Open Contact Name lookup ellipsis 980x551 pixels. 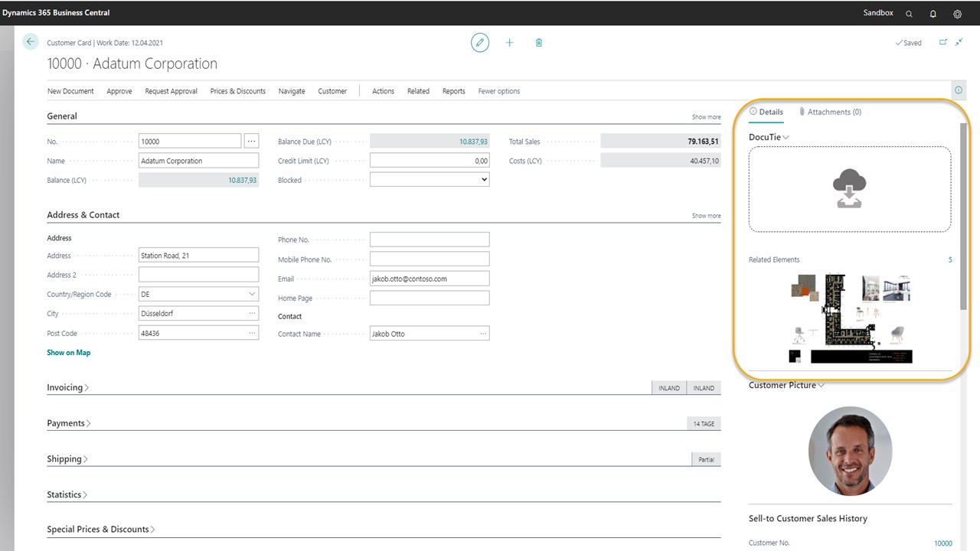(483, 334)
